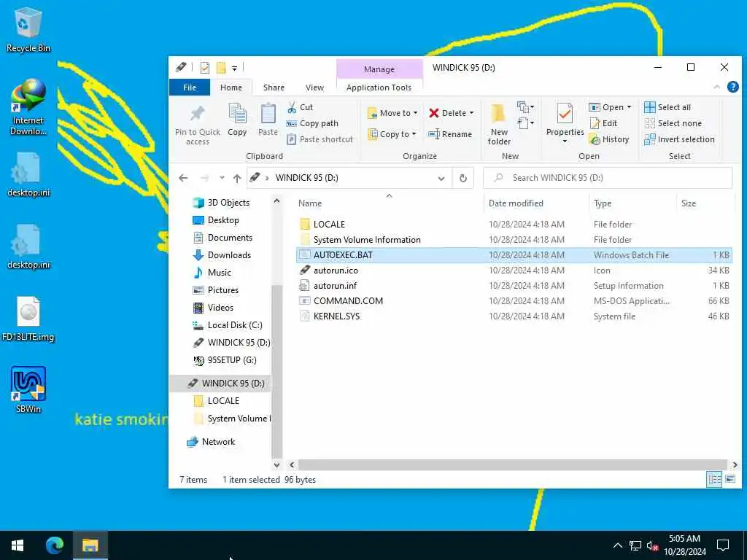
Task: Select 95SETUP (G:) drive in navigation pane
Action: 225,360
